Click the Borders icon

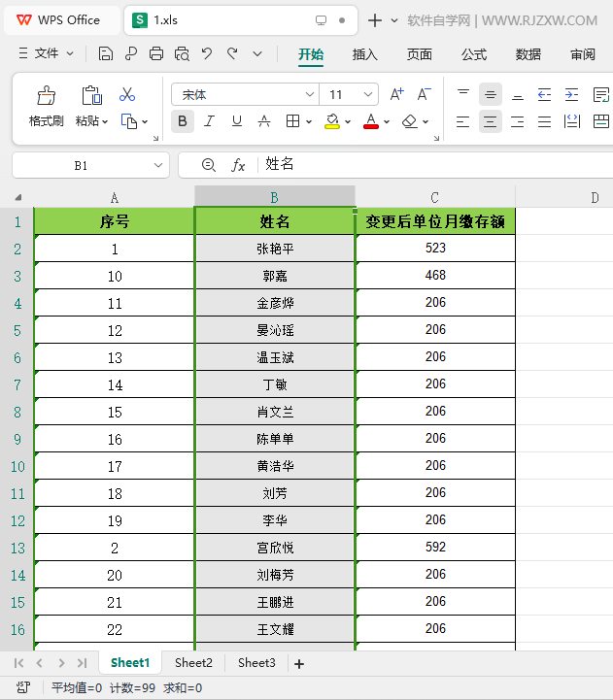coord(292,121)
